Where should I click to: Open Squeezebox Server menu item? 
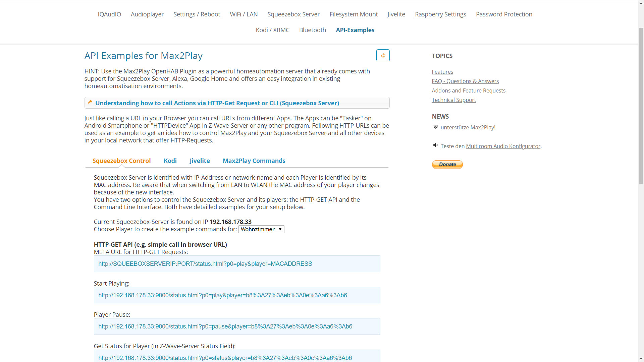[x=293, y=14]
